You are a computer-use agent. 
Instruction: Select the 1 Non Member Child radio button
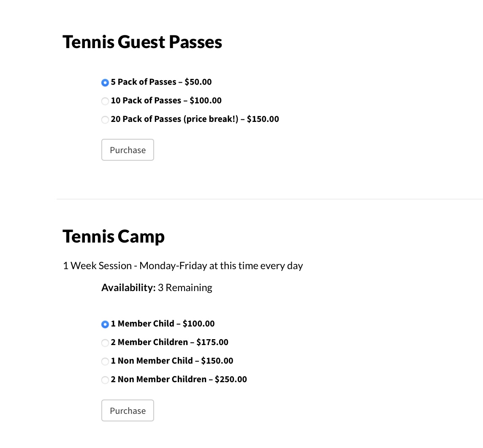[x=105, y=362]
